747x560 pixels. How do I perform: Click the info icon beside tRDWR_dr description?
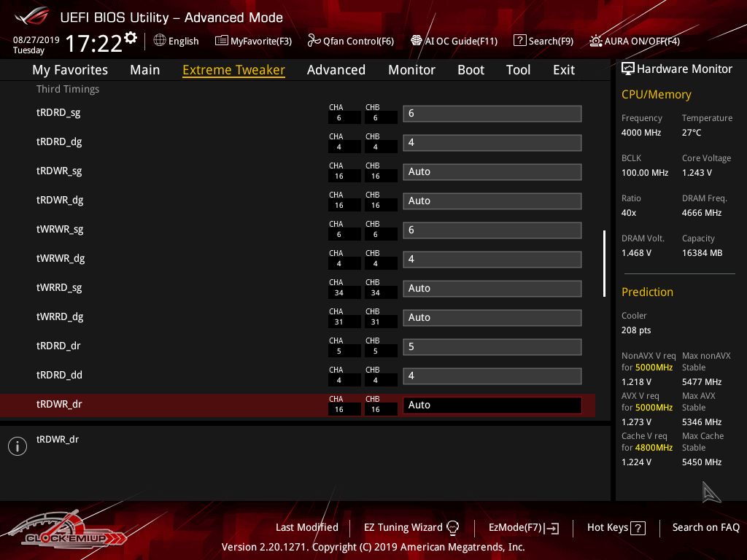pyautogui.click(x=18, y=446)
